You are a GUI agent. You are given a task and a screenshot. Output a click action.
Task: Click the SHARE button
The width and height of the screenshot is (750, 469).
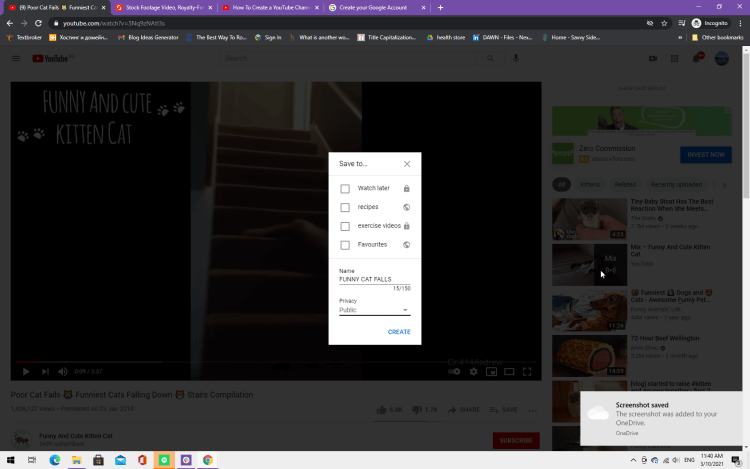[x=463, y=410]
